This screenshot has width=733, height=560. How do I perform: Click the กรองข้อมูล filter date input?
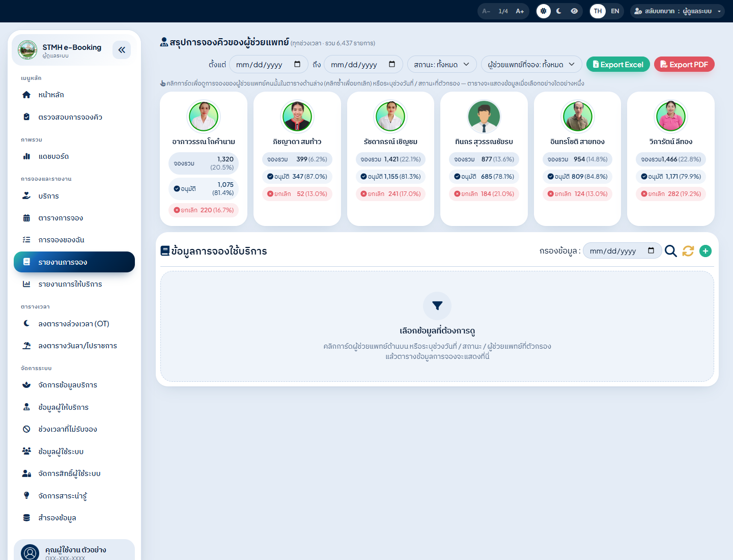point(623,250)
